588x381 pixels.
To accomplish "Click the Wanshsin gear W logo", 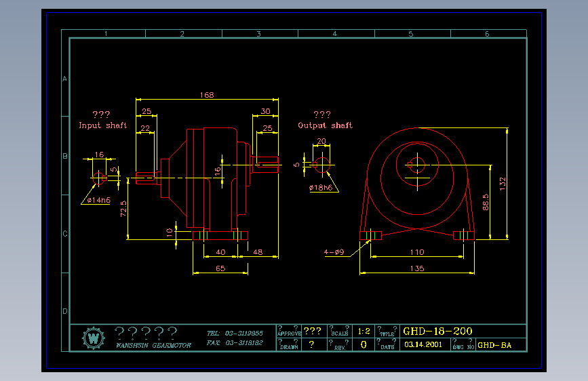I will click(94, 338).
